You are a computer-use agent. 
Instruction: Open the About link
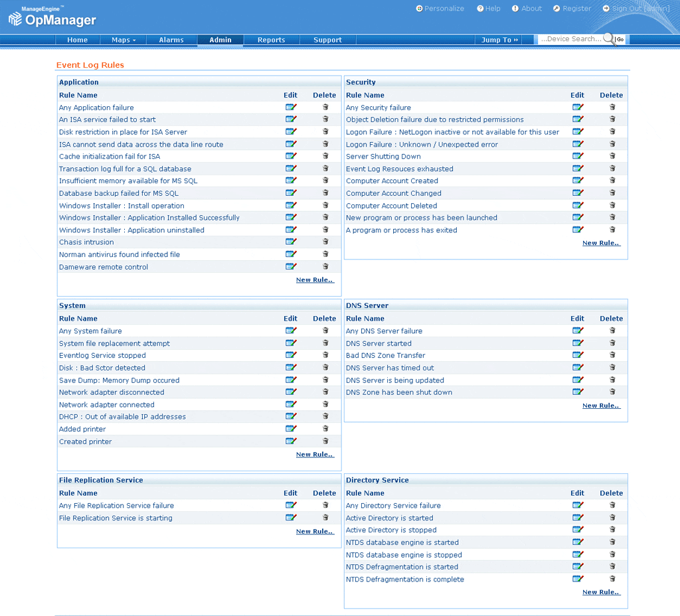[527, 9]
